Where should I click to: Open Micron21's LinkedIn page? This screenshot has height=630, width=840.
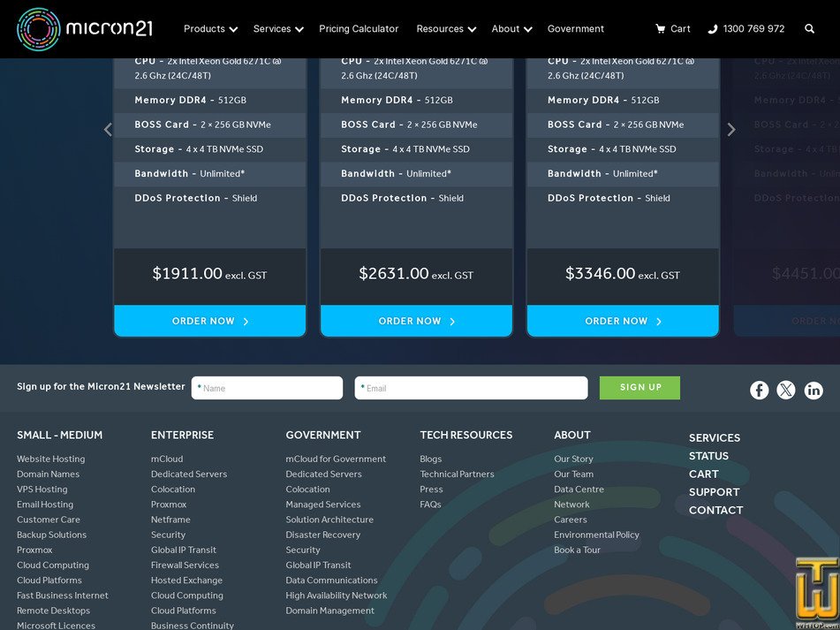click(814, 390)
